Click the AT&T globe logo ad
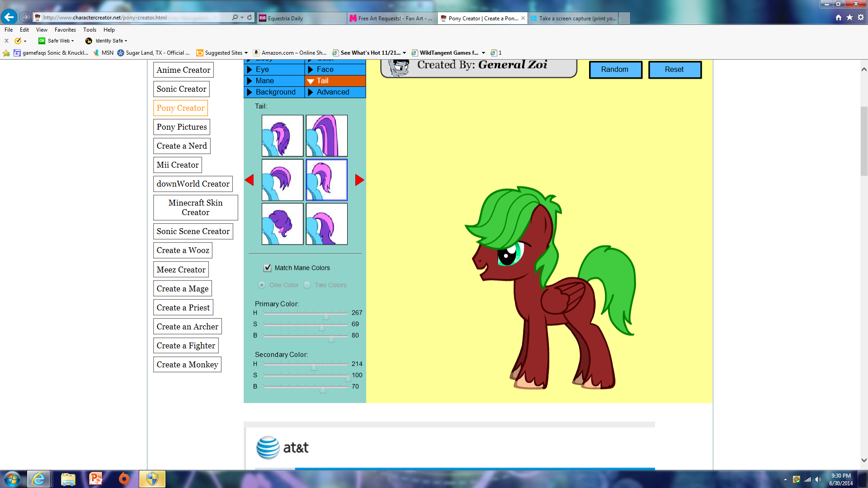The width and height of the screenshot is (868, 488). (x=268, y=447)
